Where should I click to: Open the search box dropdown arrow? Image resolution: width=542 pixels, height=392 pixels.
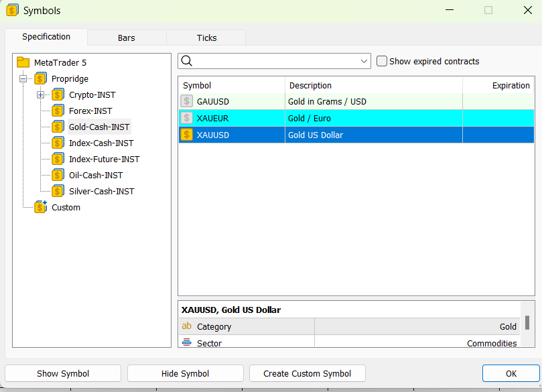tap(364, 61)
